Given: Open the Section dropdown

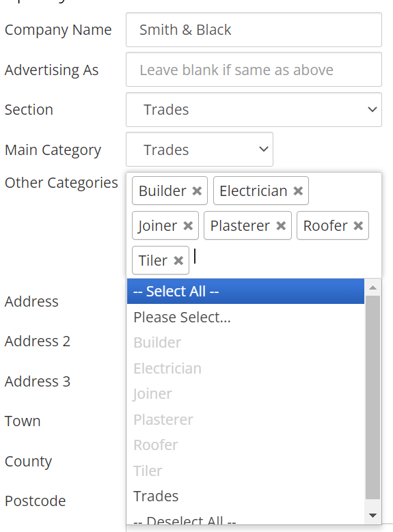Looking at the screenshot, I should (x=254, y=109).
